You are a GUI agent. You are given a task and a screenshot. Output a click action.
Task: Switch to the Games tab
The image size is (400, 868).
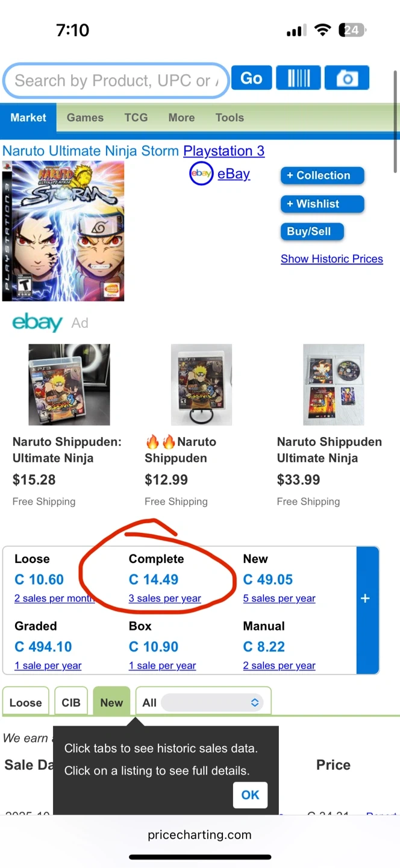85,118
